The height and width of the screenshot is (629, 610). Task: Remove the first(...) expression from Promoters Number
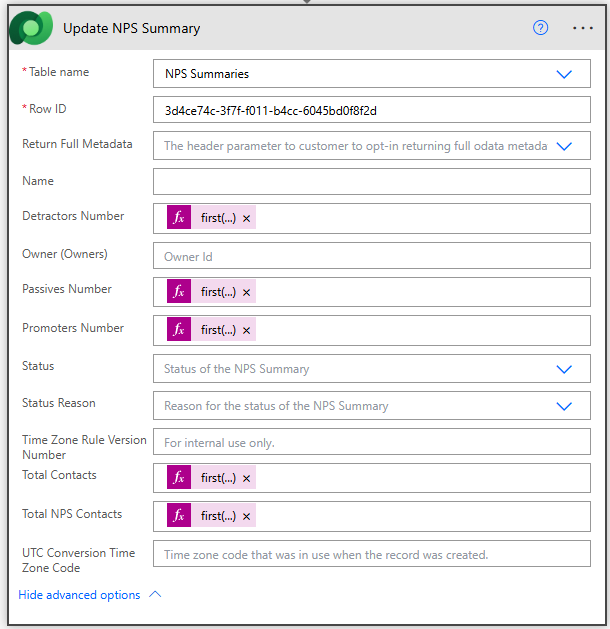click(247, 330)
